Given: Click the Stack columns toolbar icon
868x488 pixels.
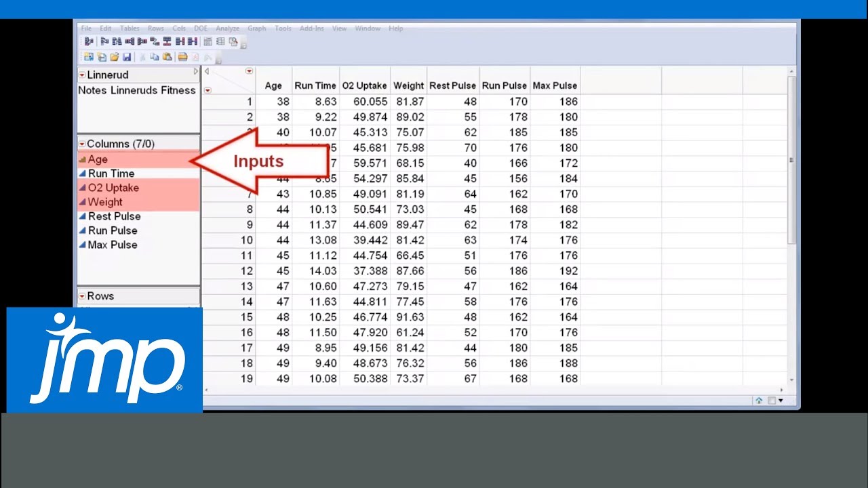Looking at the screenshot, I should [130, 41].
